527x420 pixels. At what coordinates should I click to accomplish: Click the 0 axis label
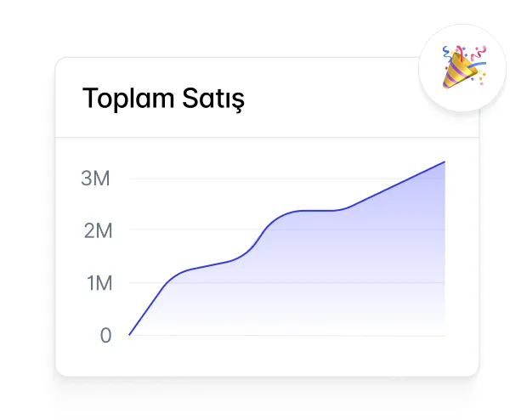pos(105,335)
